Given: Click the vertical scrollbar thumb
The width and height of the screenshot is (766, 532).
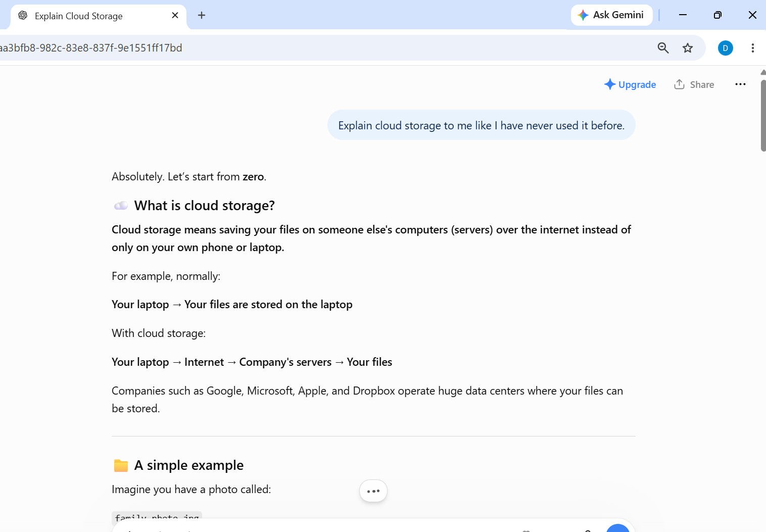Looking at the screenshot, I should tap(763, 115).
